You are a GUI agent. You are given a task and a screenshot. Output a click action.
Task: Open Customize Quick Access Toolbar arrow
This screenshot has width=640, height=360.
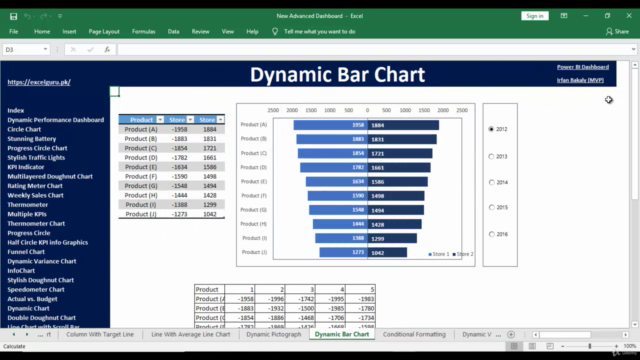click(60, 16)
